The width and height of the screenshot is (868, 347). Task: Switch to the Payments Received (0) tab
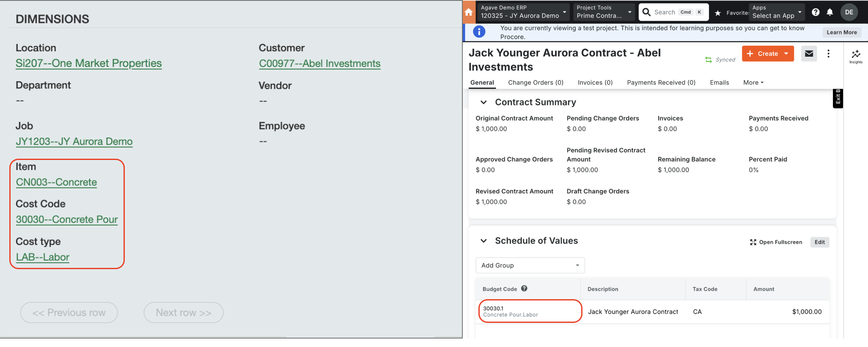661,83
